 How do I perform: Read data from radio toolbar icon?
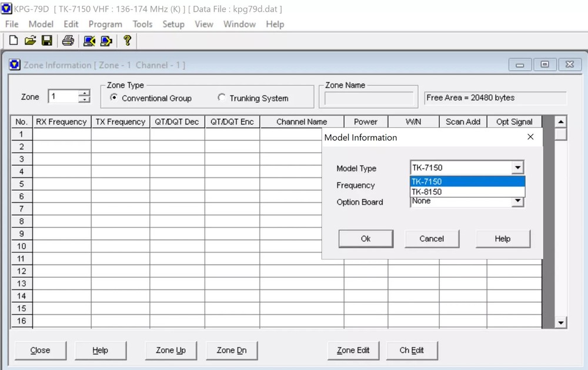click(89, 41)
